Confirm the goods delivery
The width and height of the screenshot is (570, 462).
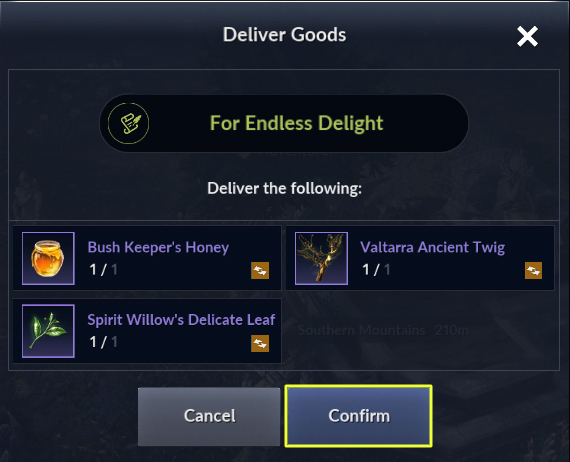click(359, 416)
